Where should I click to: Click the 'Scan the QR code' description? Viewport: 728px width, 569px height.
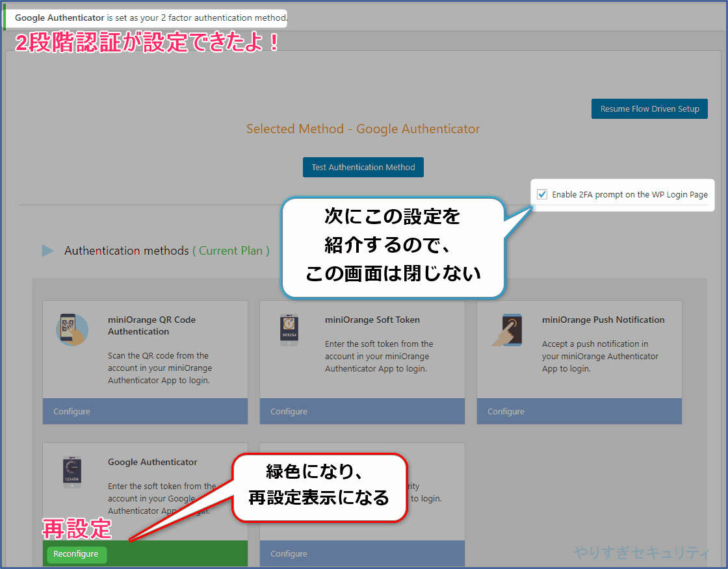click(x=160, y=368)
